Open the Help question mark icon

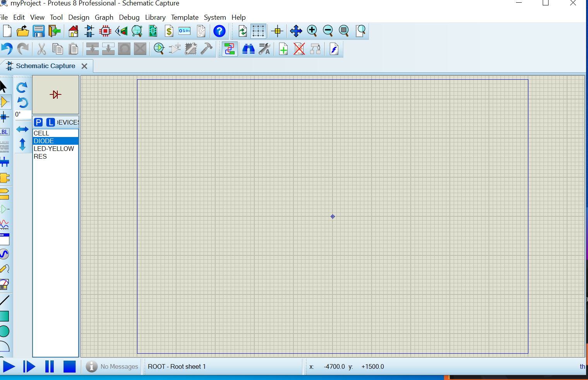(x=219, y=31)
